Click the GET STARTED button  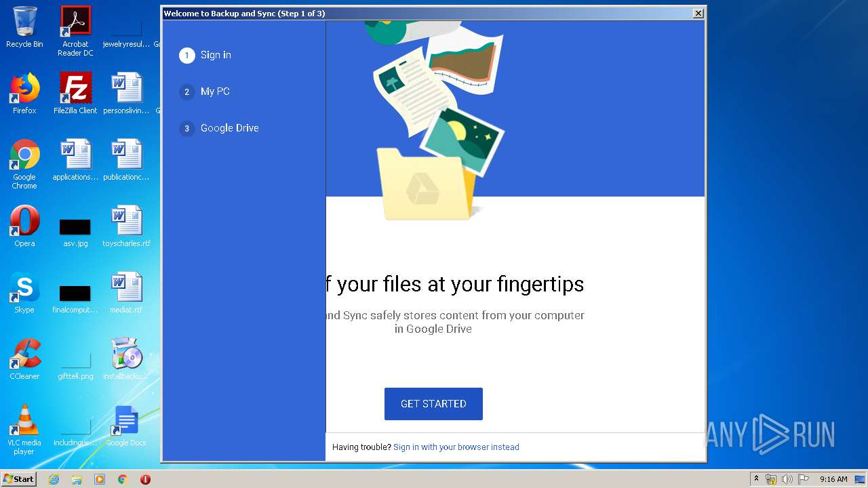pyautogui.click(x=433, y=404)
